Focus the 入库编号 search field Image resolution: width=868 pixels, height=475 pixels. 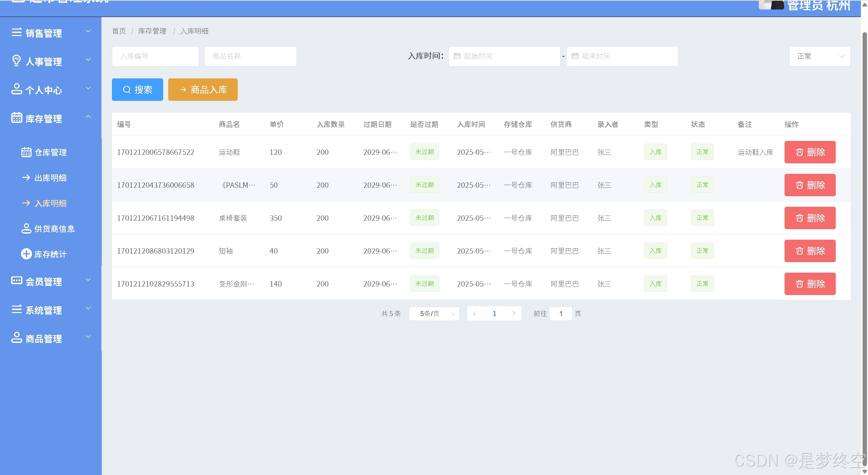pyautogui.click(x=155, y=56)
